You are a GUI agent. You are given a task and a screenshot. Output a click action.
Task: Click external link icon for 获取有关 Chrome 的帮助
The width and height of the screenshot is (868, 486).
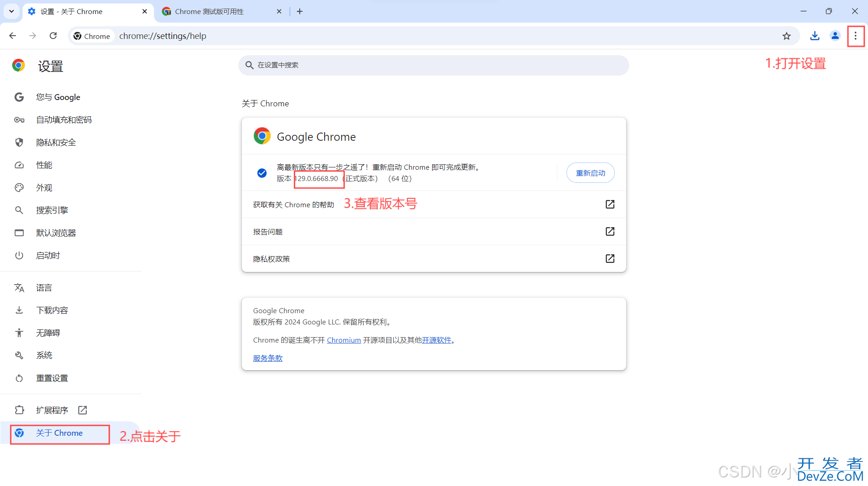point(610,205)
